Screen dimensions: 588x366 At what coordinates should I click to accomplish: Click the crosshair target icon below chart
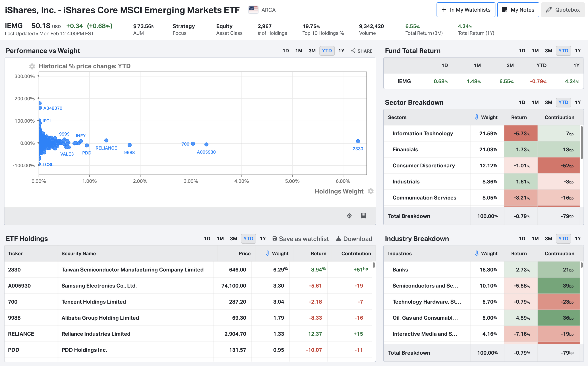coord(349,216)
